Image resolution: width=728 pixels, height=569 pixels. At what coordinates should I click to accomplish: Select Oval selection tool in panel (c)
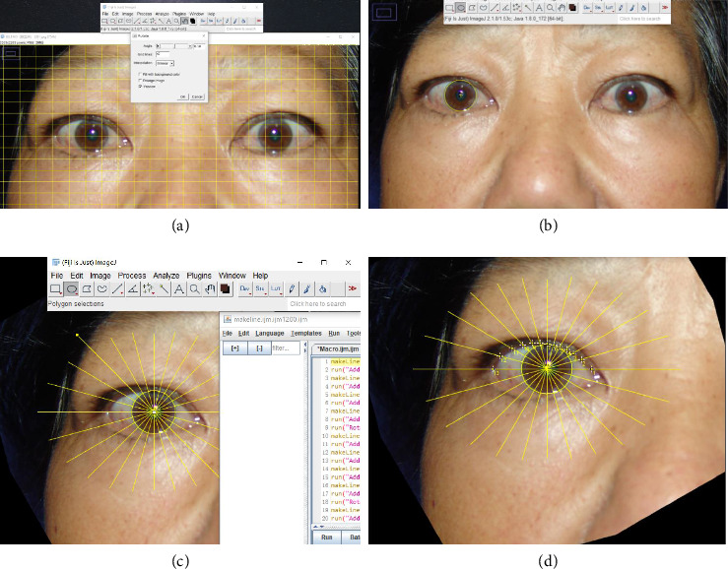coord(71,289)
